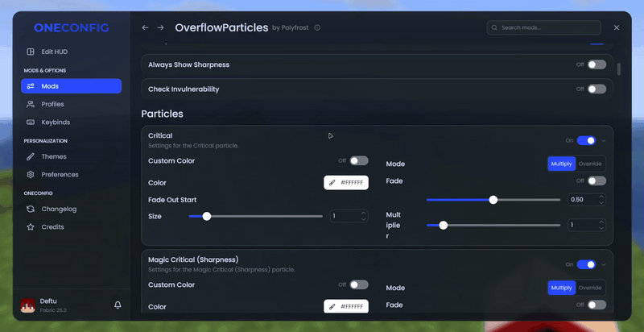
Task: Collapse the Critical section chevron
Action: (603, 140)
